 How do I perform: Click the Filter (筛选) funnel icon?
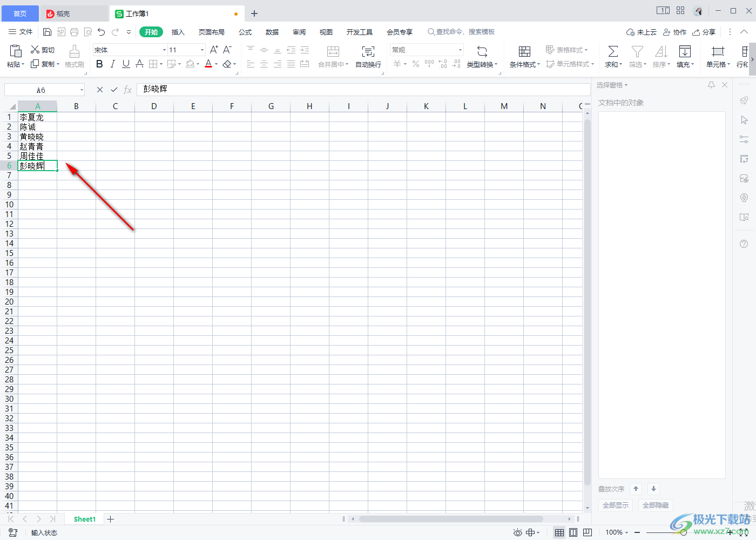(637, 52)
